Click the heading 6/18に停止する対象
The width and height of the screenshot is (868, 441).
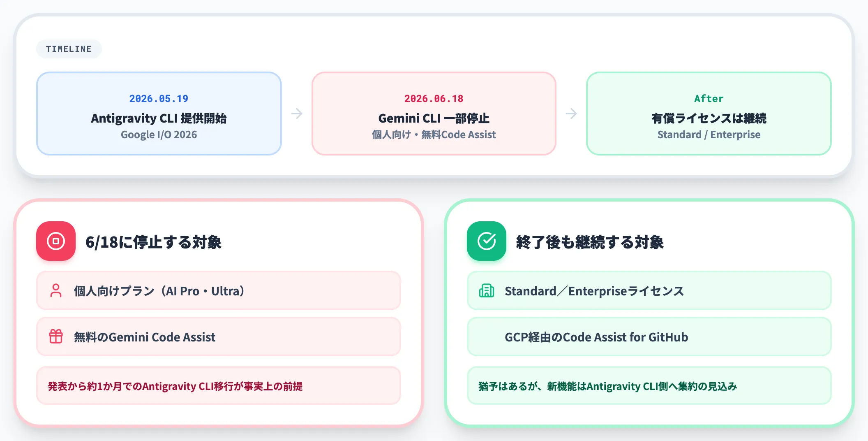pyautogui.click(x=153, y=242)
